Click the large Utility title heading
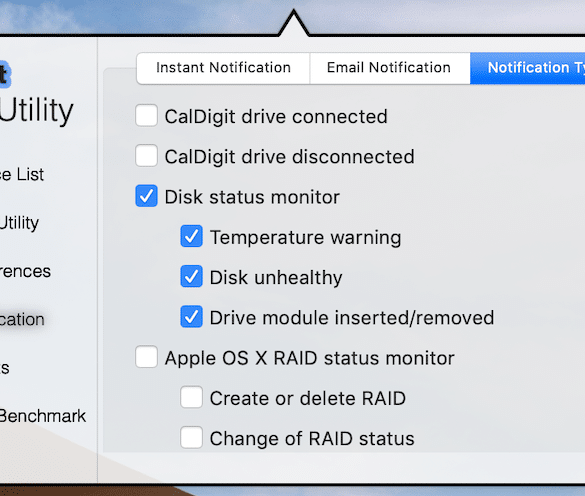The height and width of the screenshot is (496, 585). point(37,110)
